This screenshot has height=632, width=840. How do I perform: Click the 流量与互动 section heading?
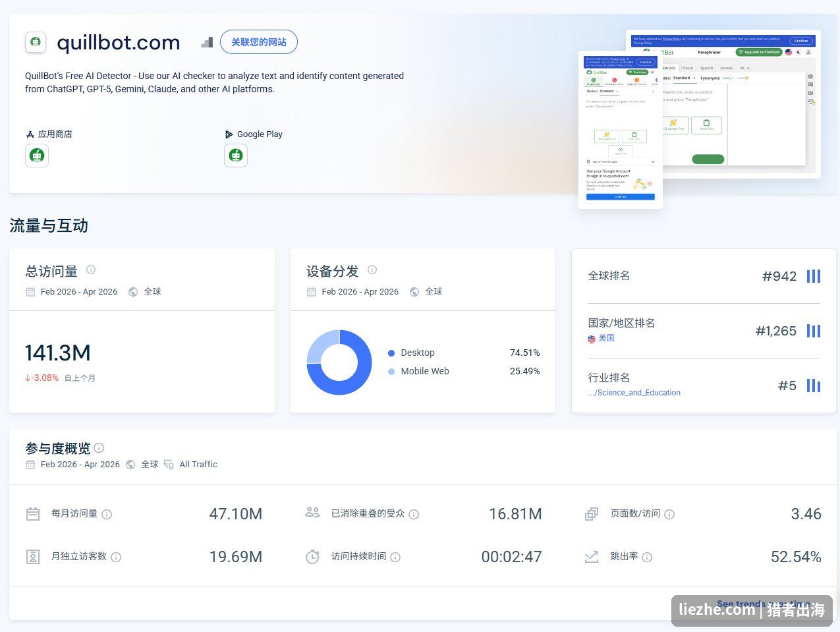(49, 226)
